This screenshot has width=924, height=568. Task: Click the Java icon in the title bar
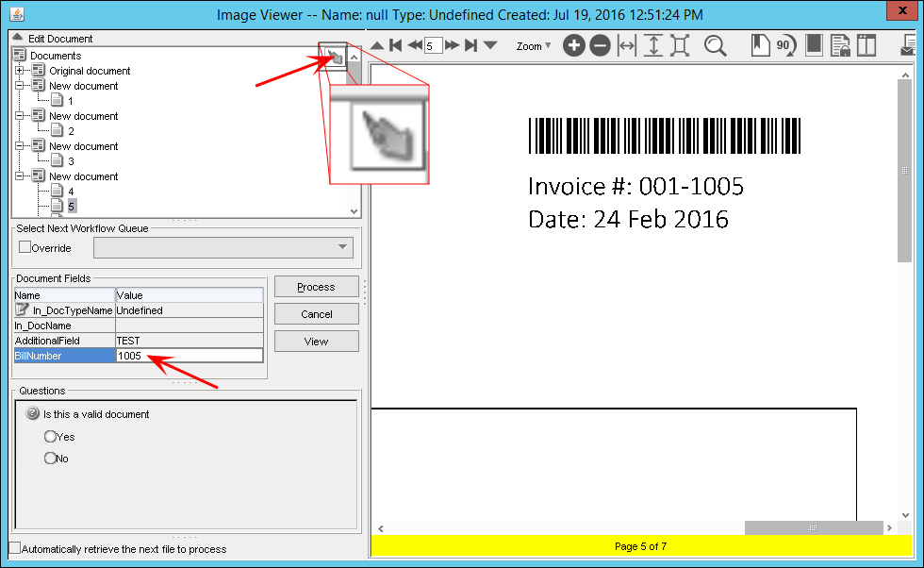(17, 14)
